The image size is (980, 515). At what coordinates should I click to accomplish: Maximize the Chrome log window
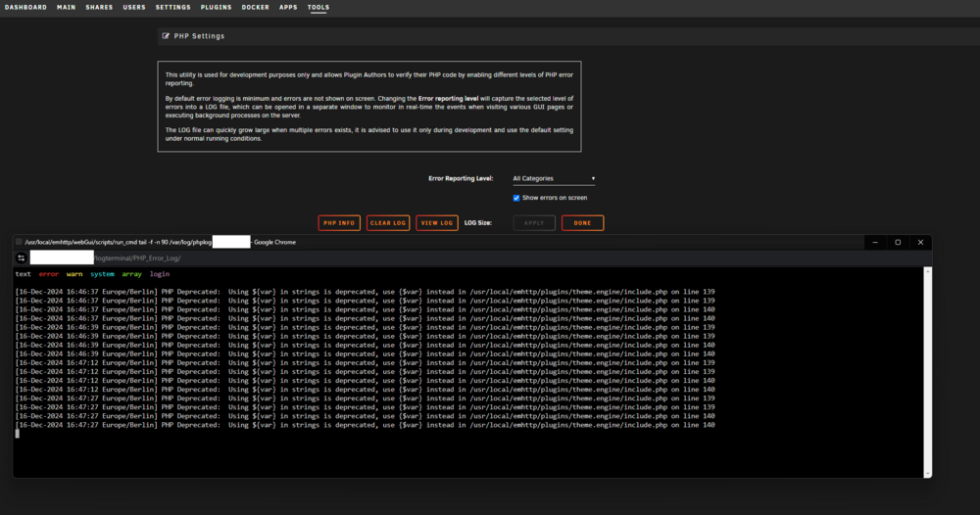(898, 242)
